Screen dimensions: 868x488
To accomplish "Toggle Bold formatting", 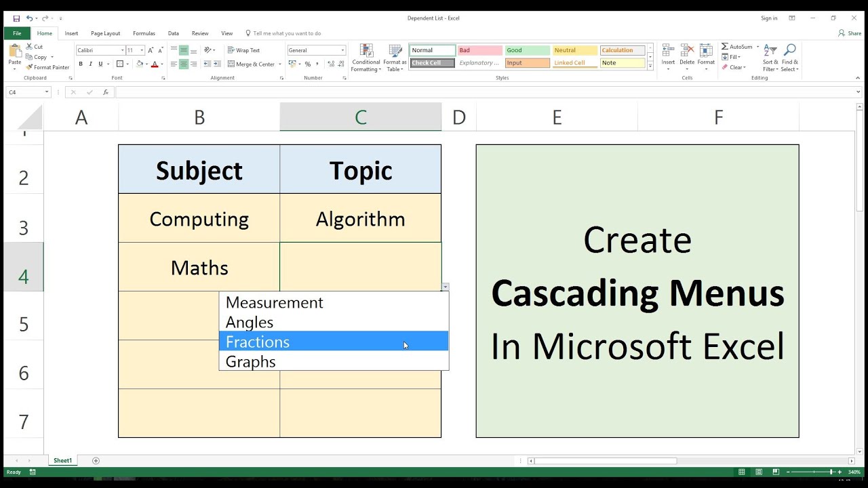I will (81, 64).
